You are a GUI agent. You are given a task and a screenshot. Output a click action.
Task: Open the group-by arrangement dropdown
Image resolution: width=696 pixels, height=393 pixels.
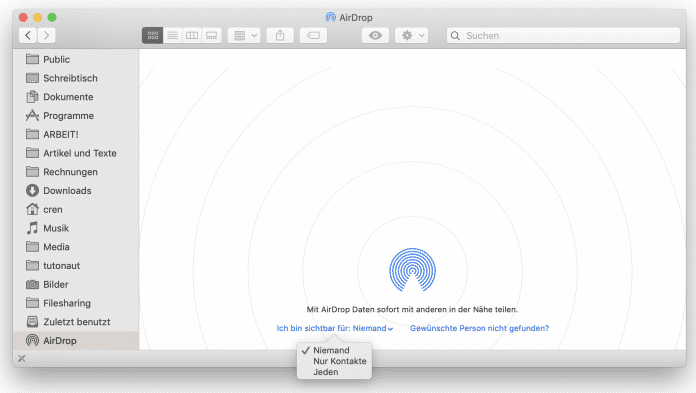[x=244, y=36]
